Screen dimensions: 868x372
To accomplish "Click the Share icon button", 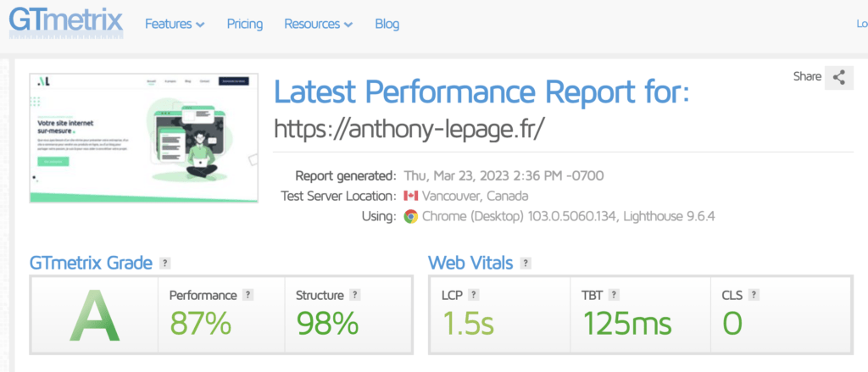I will (x=838, y=77).
